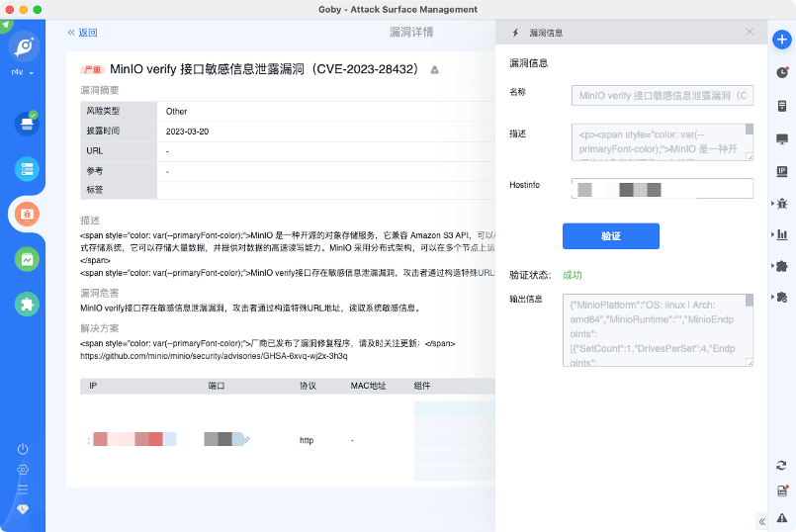796x532 pixels.
Task: Click the 输出信息 output text area
Action: [658, 330]
